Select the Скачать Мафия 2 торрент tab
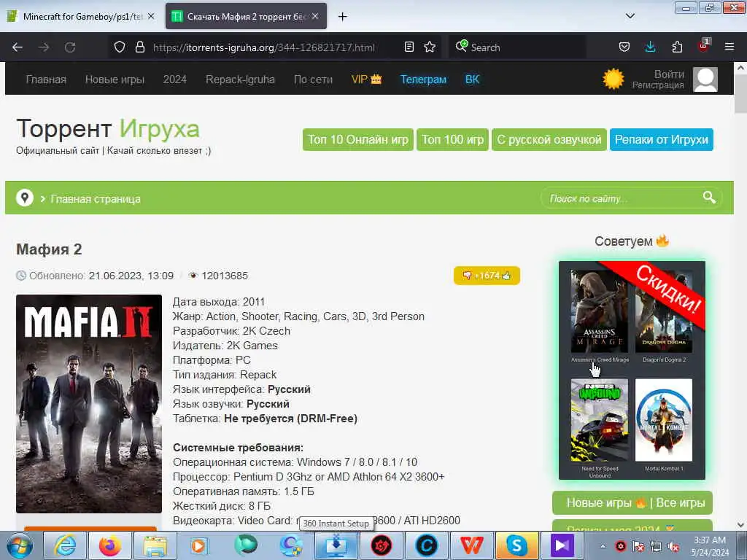This screenshot has width=747, height=560. point(246,16)
